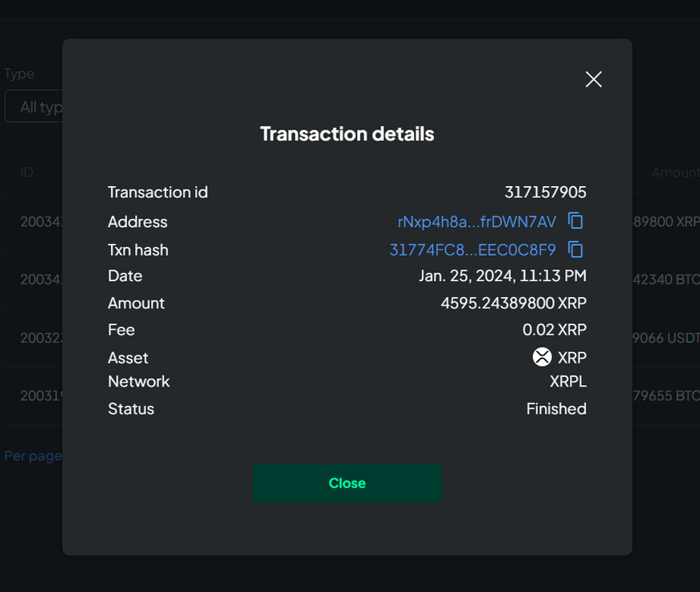This screenshot has height=592, width=700.
Task: Click the Transaction details heading
Action: coord(347,133)
